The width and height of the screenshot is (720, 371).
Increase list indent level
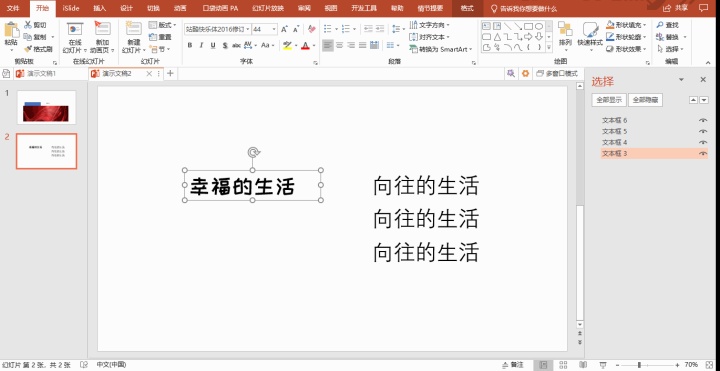380,29
